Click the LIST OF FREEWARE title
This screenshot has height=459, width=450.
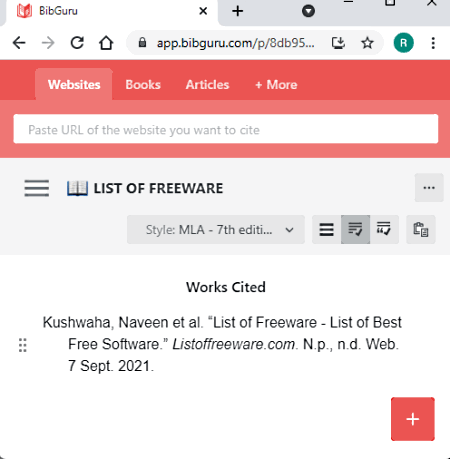point(158,188)
